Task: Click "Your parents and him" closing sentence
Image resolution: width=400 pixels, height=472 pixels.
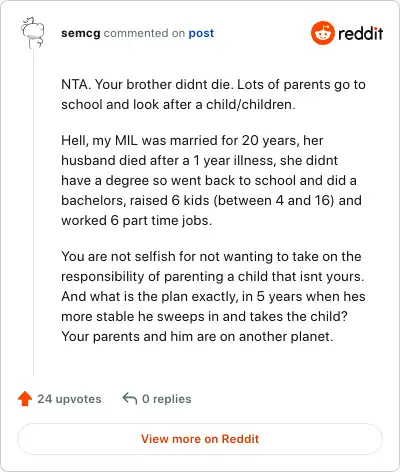Action: pyautogui.click(x=197, y=337)
